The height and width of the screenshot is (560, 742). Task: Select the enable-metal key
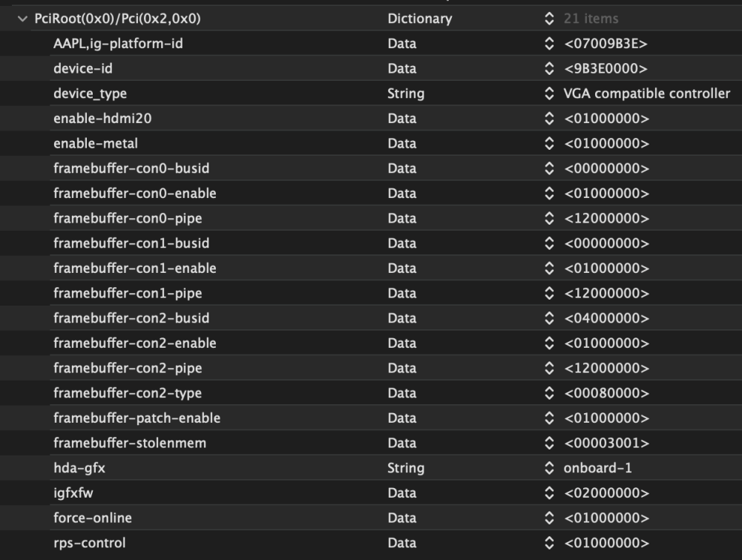[x=96, y=143]
